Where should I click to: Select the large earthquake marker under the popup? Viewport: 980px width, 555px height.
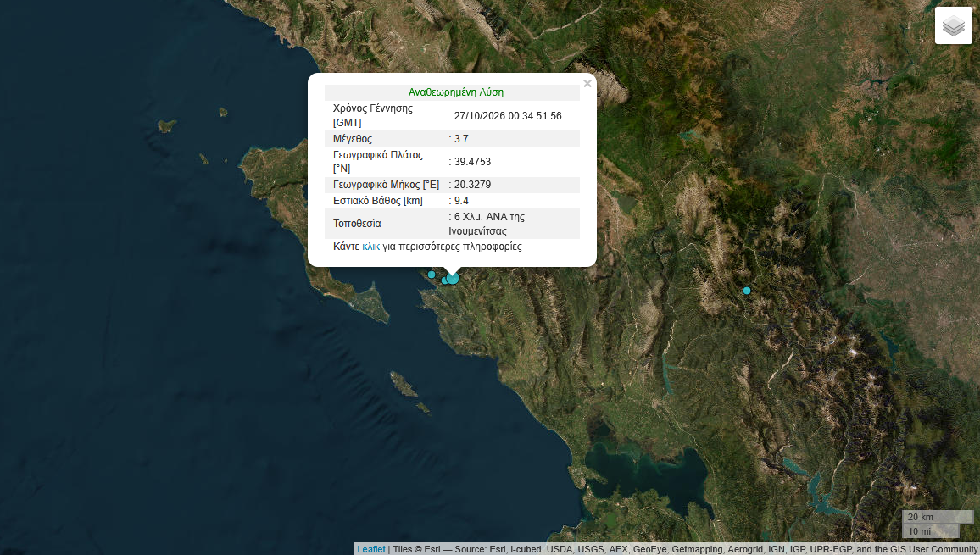tap(453, 278)
